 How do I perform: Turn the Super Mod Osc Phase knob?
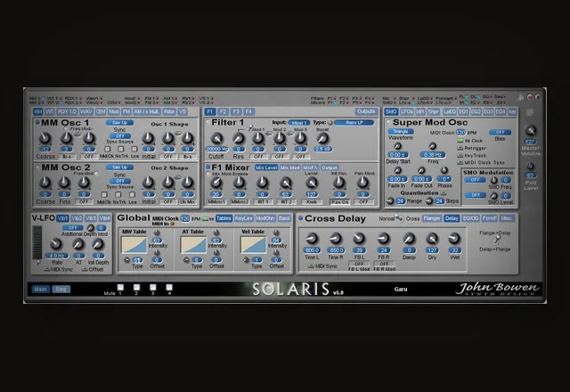coord(444,170)
